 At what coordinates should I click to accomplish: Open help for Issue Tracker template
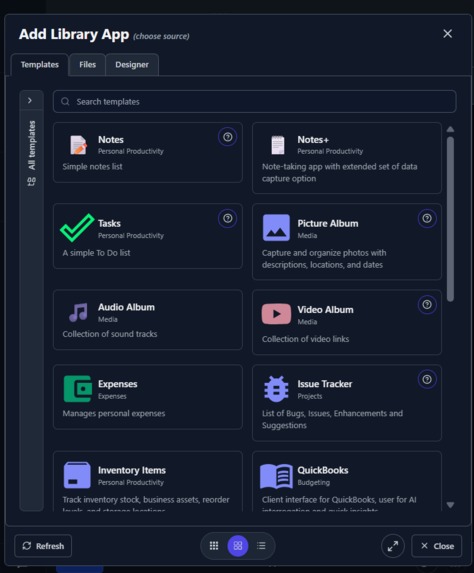(427, 380)
